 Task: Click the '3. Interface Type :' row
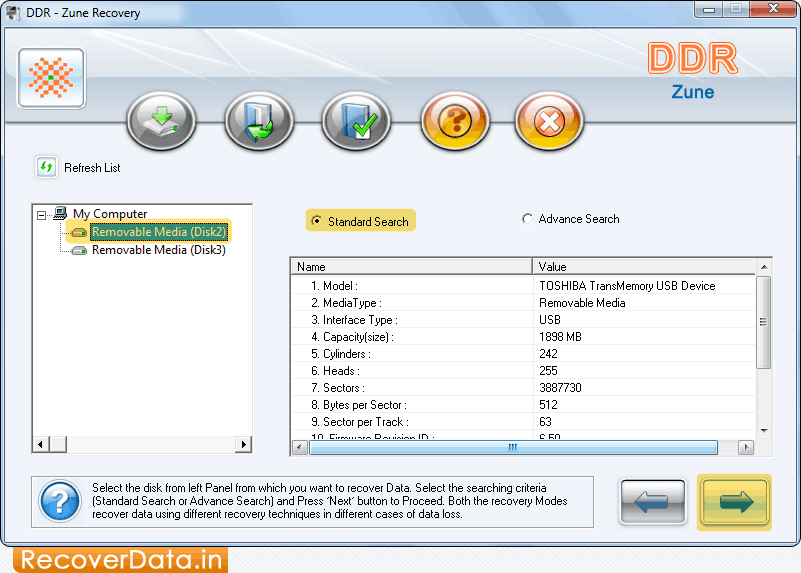coord(523,320)
